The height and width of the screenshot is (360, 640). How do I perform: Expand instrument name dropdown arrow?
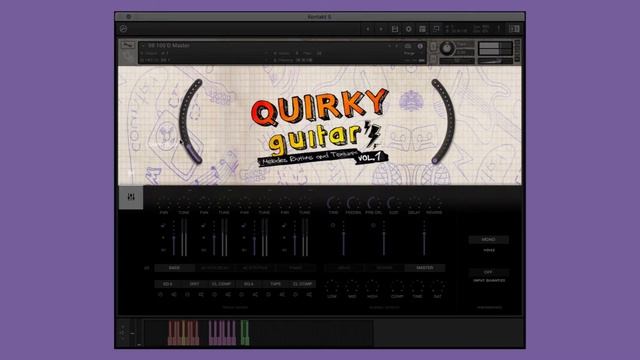point(143,46)
